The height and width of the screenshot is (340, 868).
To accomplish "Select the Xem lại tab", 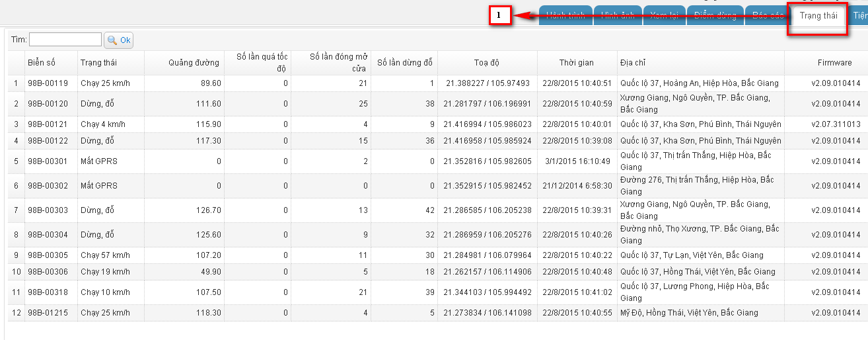I will [664, 16].
